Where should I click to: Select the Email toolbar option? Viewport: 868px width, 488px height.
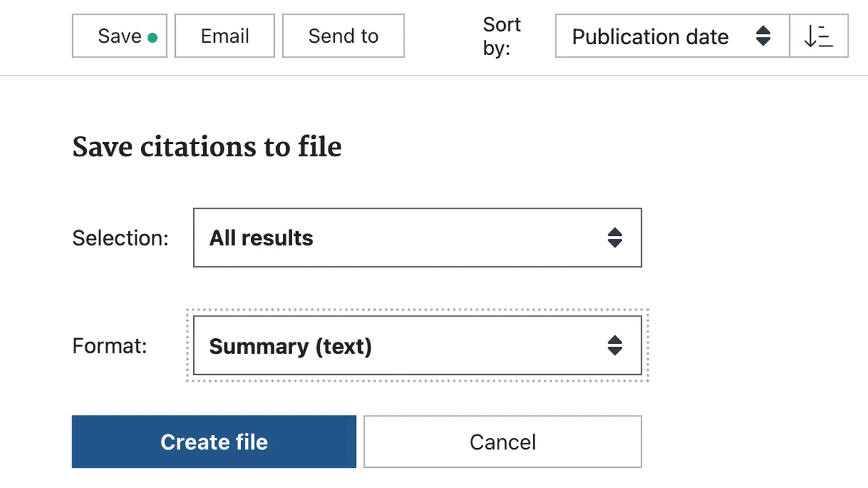(225, 36)
